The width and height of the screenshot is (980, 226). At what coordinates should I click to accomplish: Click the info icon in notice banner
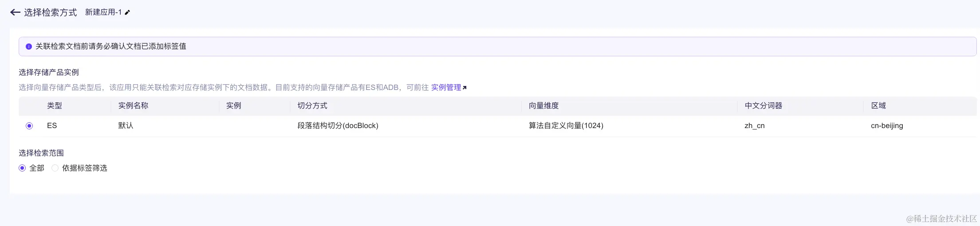click(x=29, y=47)
